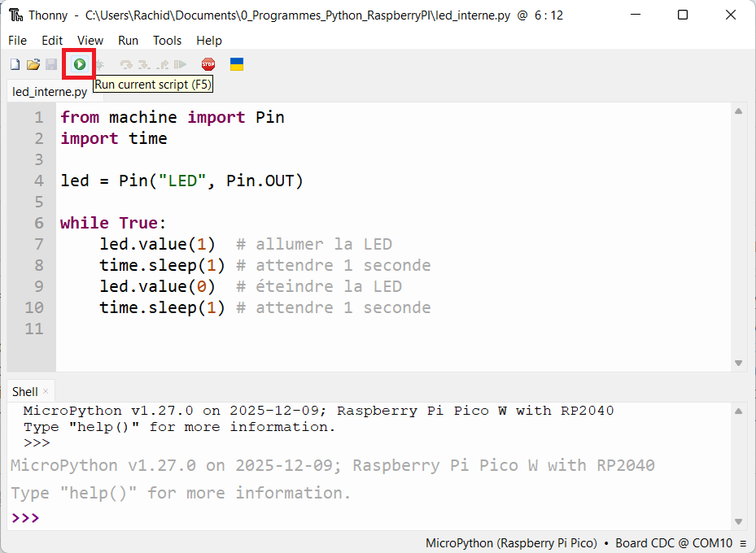Open the Tools menu

[167, 40]
